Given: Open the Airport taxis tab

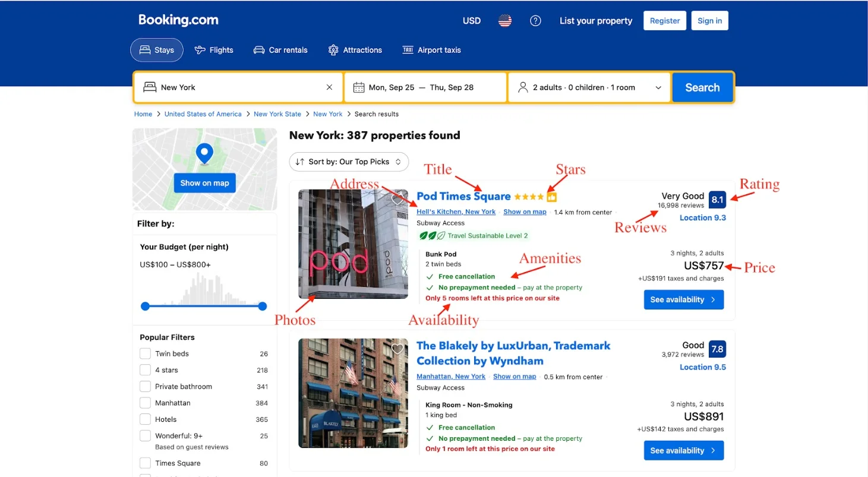Looking at the screenshot, I should pyautogui.click(x=431, y=50).
